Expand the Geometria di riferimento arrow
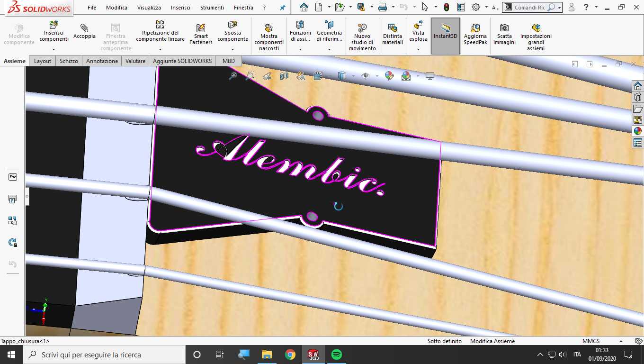This screenshot has height=364, width=644. click(329, 49)
